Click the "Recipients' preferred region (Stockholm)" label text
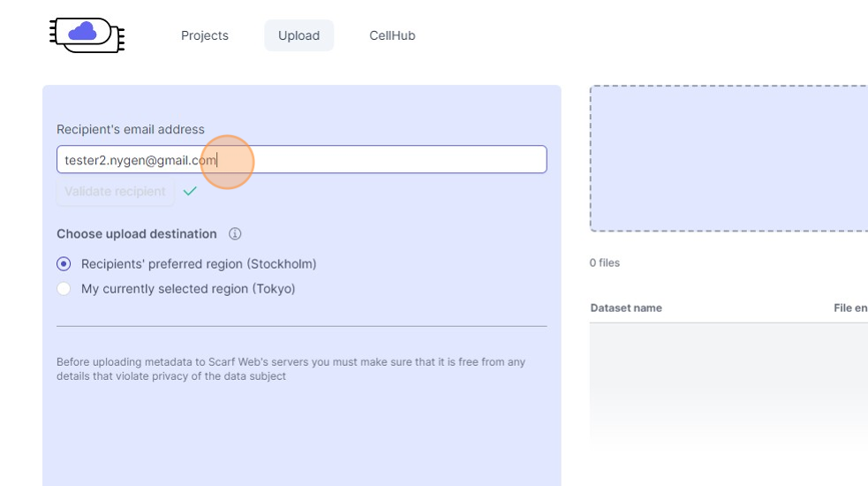Viewport: 868px width, 486px height. pyautogui.click(x=199, y=264)
